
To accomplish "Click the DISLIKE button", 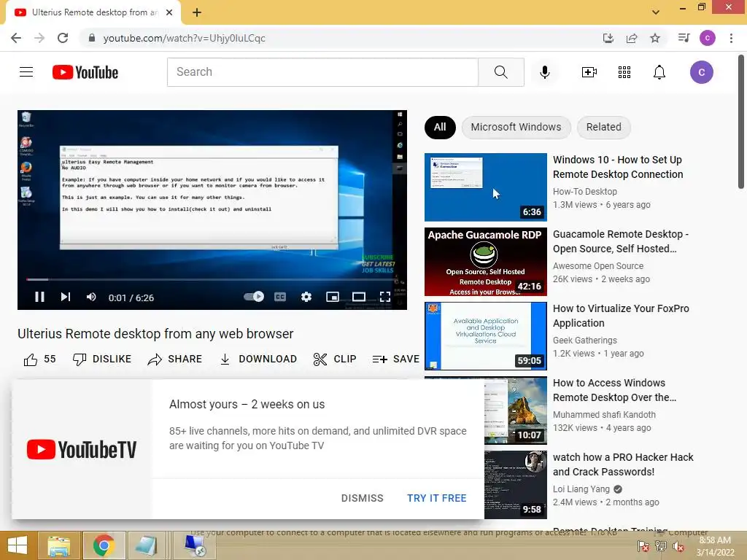I will pos(102,359).
